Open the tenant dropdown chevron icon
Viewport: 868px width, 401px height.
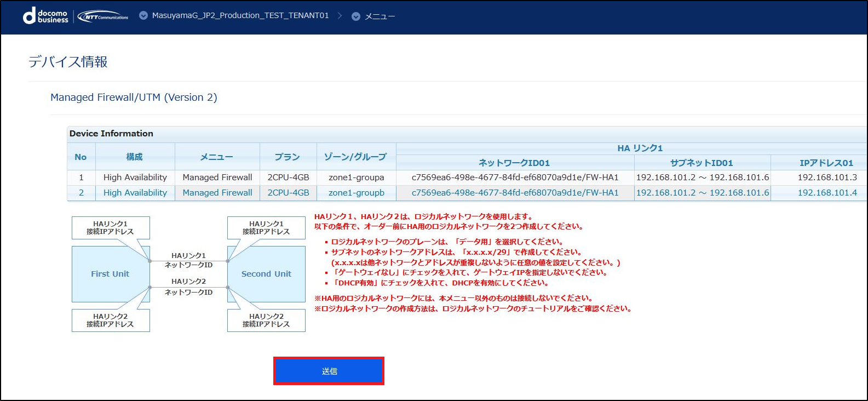pos(143,16)
